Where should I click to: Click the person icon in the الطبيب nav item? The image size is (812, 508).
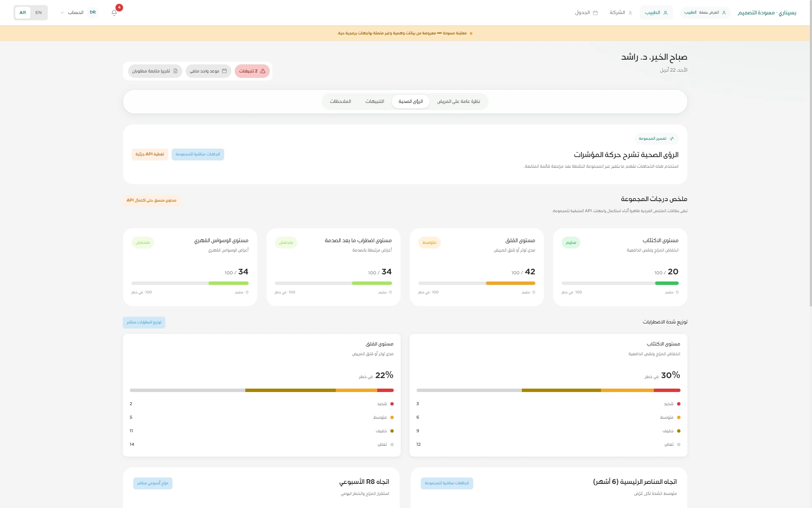pyautogui.click(x=665, y=13)
